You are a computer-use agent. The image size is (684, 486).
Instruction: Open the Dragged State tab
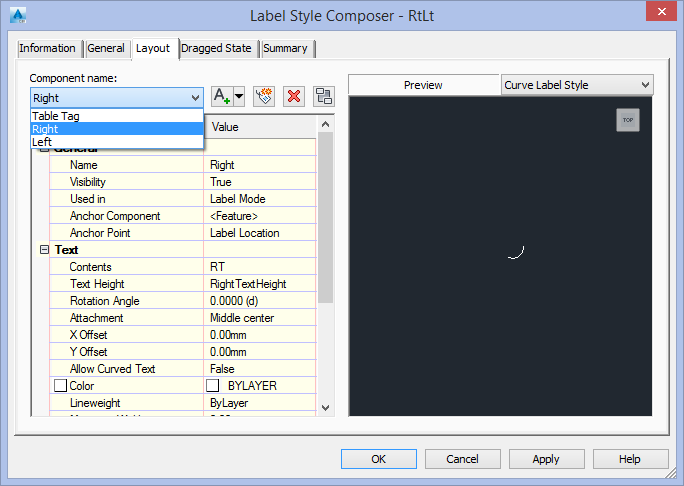(x=216, y=48)
